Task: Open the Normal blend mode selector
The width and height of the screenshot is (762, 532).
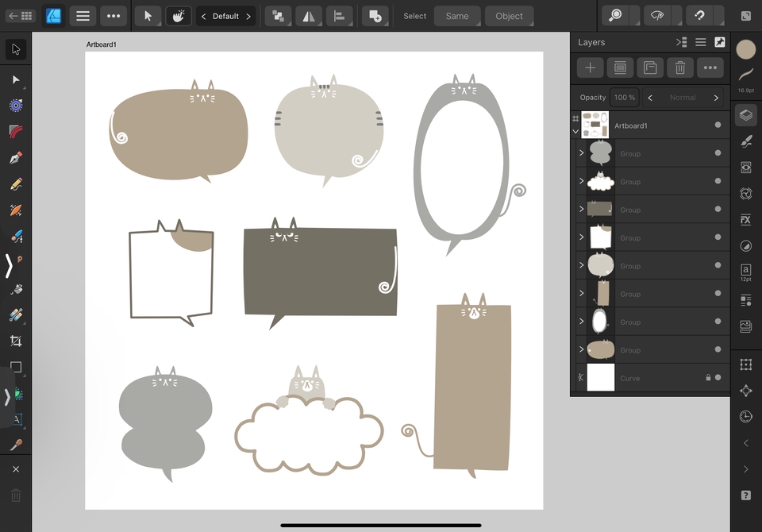Action: [683, 97]
